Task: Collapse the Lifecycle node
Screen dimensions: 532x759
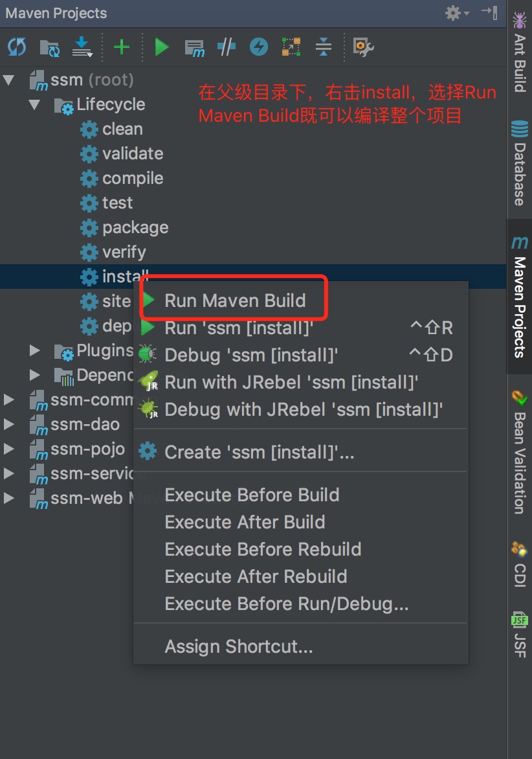Action: coord(34,104)
